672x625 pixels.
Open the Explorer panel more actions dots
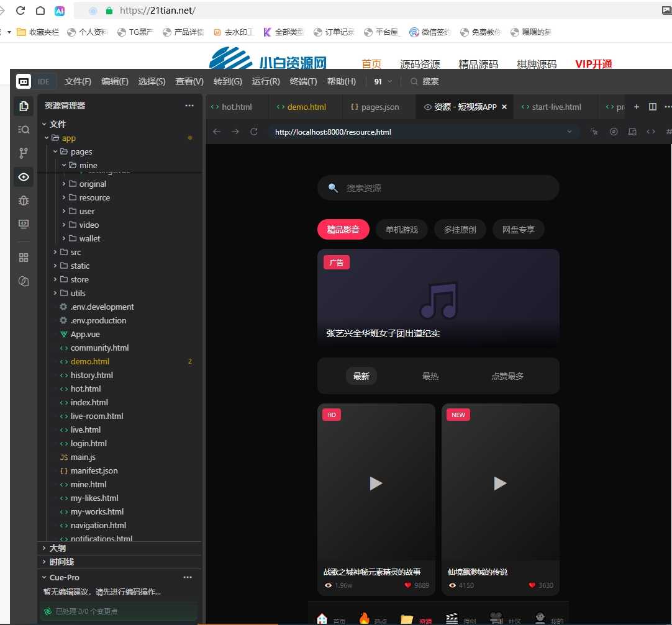(189, 106)
